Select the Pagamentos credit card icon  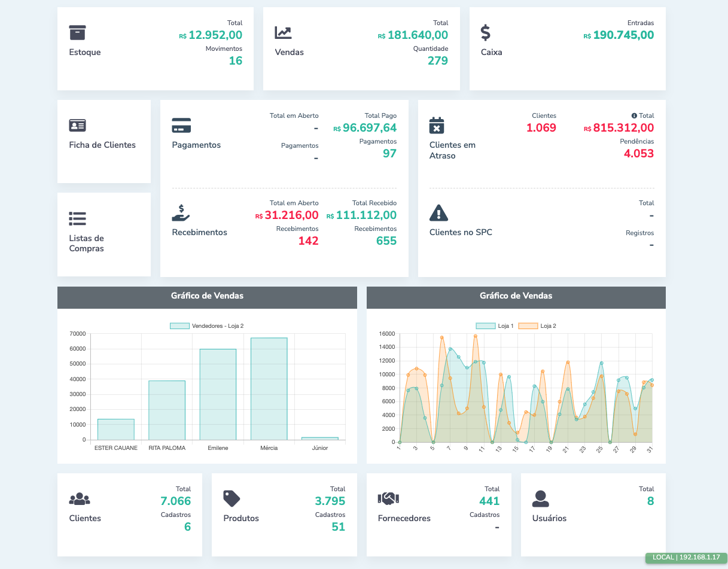(181, 126)
